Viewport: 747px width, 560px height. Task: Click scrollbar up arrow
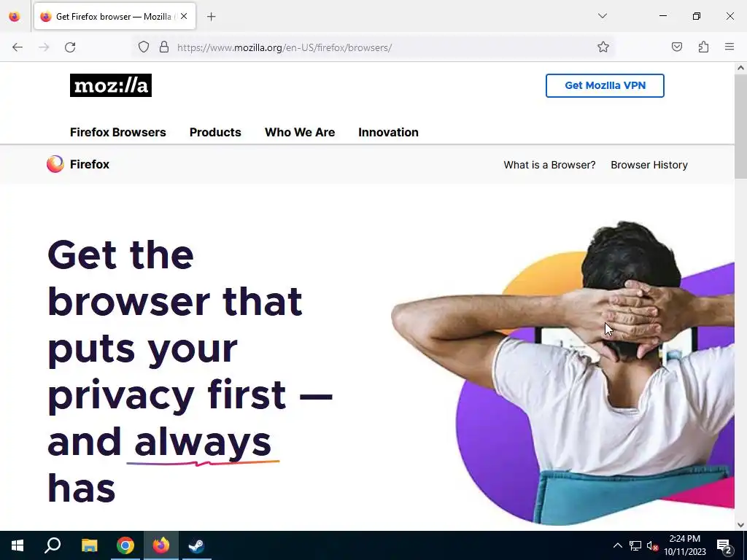741,68
